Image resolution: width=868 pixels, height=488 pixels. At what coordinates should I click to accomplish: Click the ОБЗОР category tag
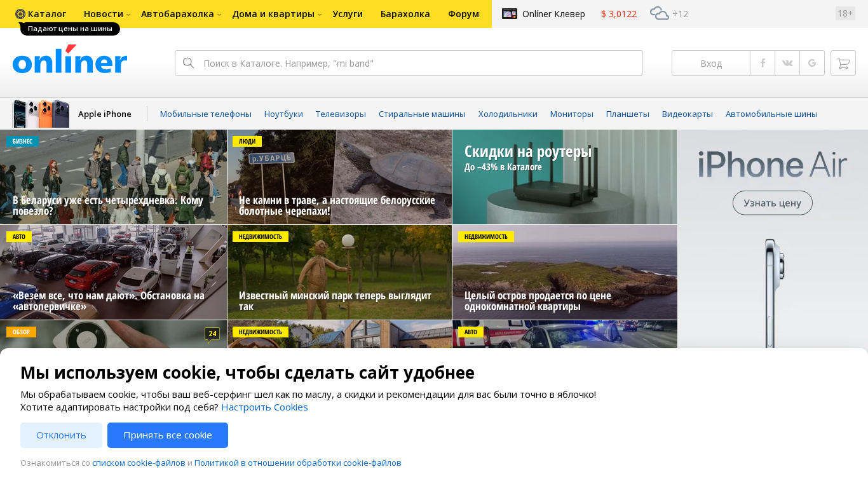coord(21,332)
